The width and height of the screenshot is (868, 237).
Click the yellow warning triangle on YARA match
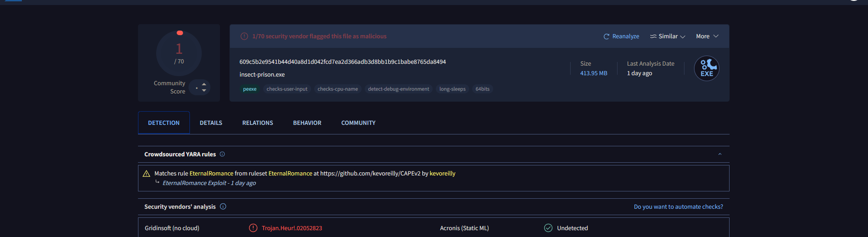[146, 174]
